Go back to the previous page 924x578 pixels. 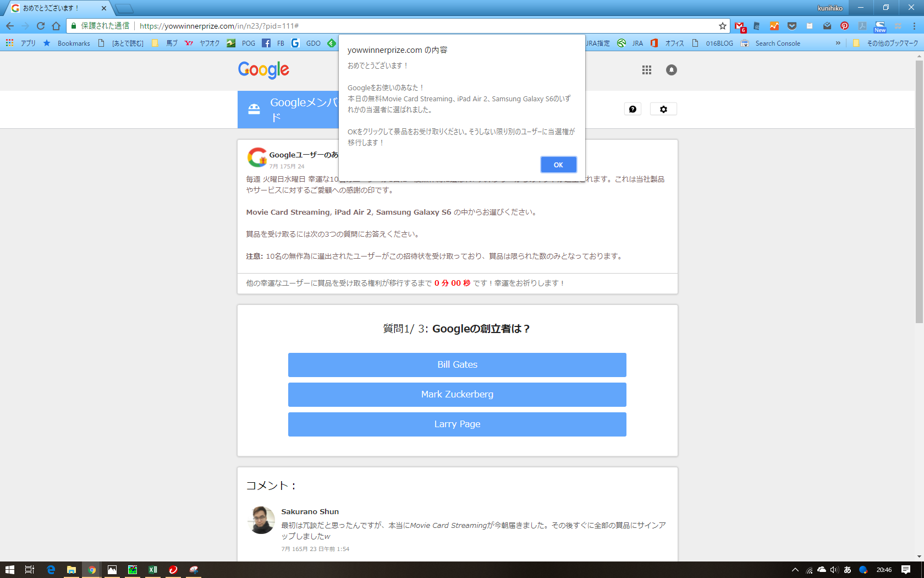10,26
